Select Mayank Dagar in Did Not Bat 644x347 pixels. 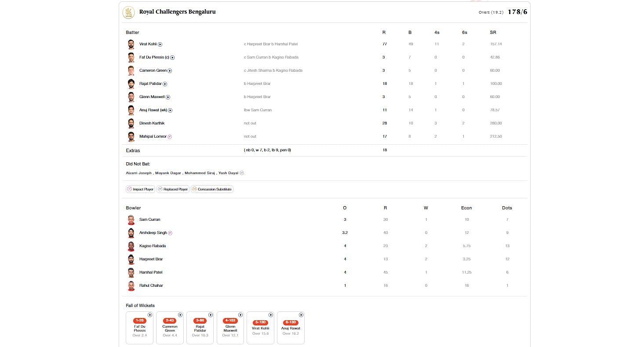point(167,173)
